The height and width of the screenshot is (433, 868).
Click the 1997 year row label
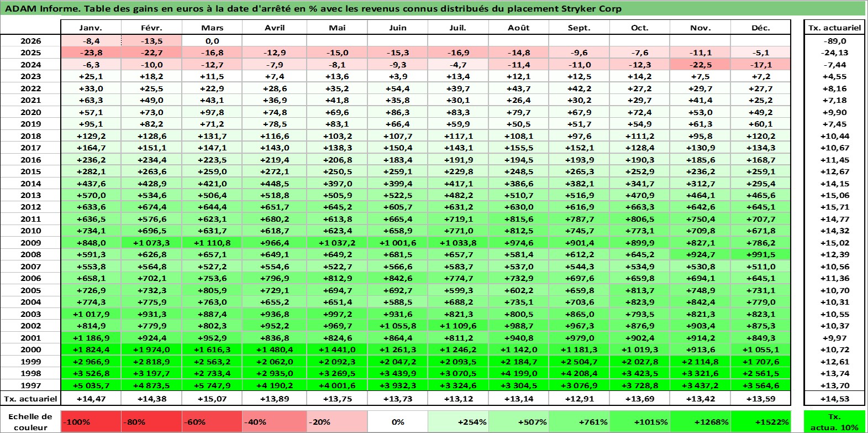tap(30, 385)
